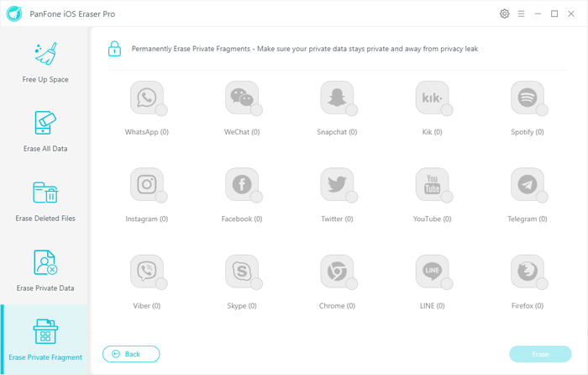Image resolution: width=588 pixels, height=375 pixels.
Task: Click the Back button
Action: 131,354
